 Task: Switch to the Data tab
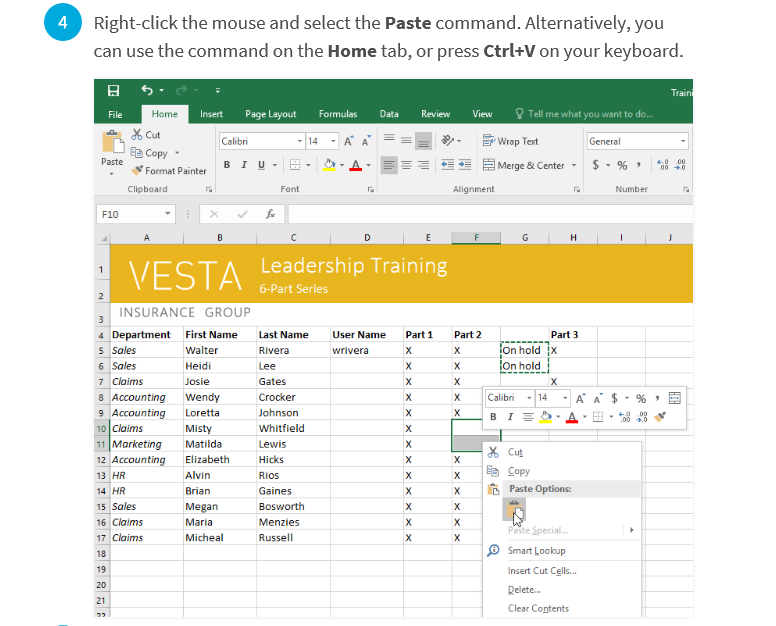click(389, 114)
